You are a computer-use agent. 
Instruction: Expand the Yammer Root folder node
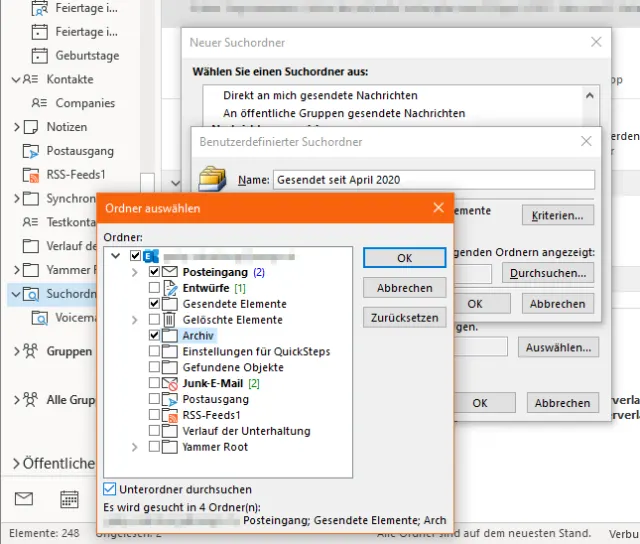point(135,447)
